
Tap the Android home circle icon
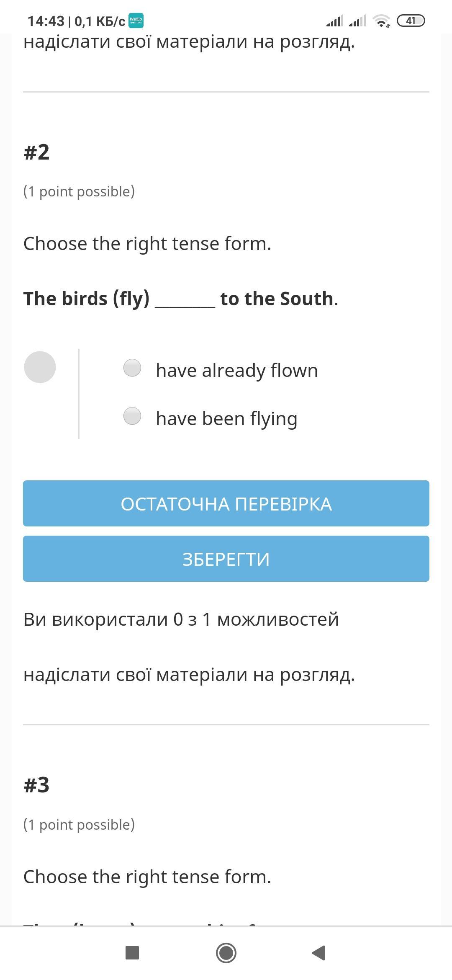point(226,953)
